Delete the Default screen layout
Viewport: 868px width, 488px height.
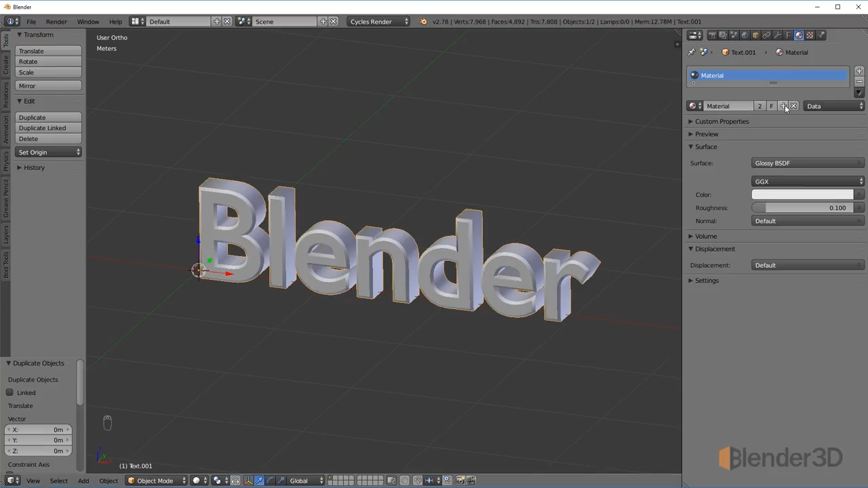point(227,22)
